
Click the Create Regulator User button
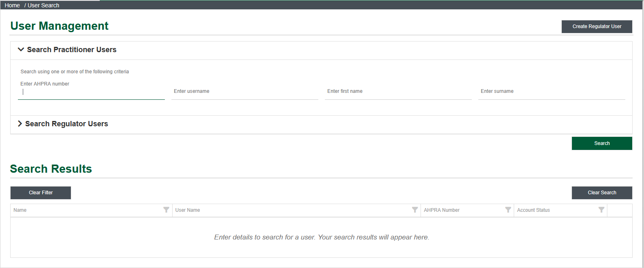[596, 26]
